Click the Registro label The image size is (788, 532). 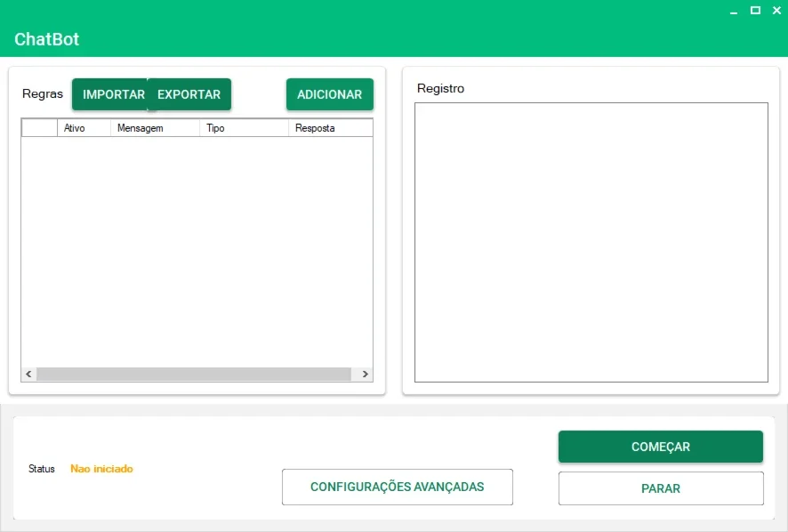[441, 88]
